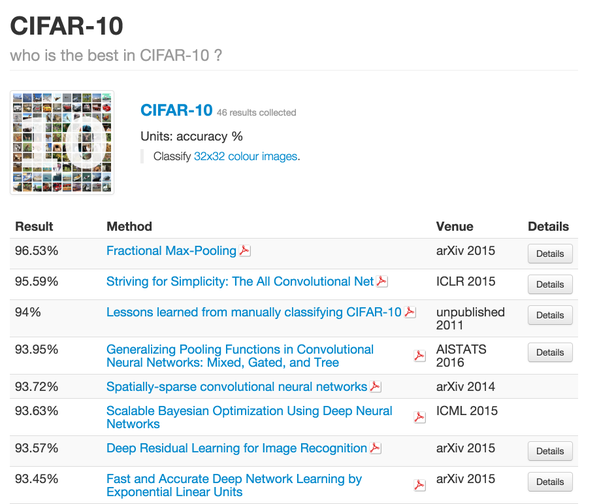Image resolution: width=599 pixels, height=504 pixels.
Task: Click Details button for the 95.59% result
Action: (550, 284)
